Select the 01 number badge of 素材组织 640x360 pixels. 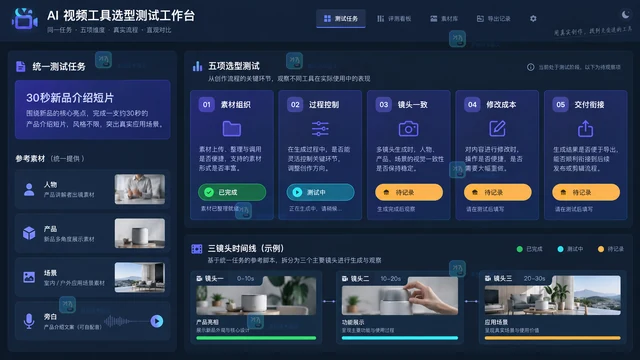[207, 104]
